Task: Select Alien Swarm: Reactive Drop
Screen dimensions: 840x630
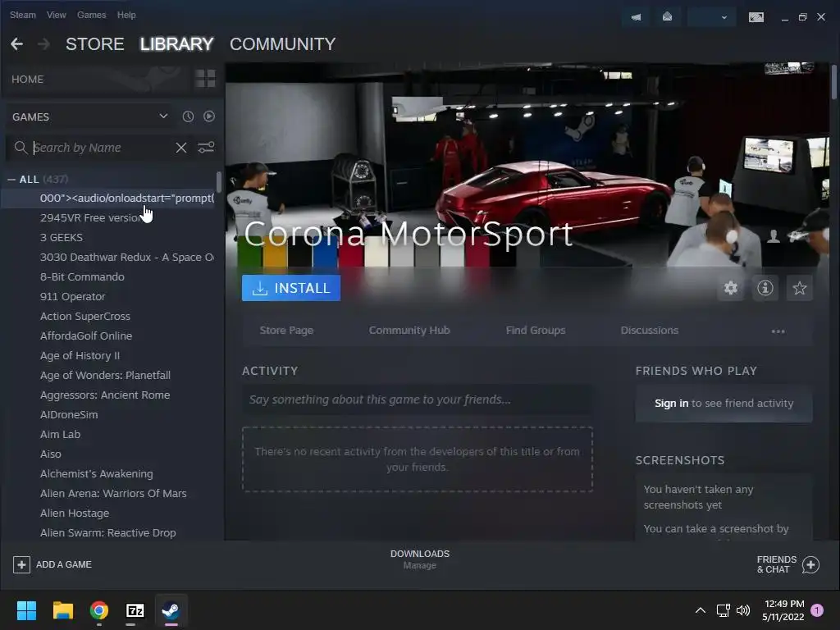Action: coord(107,533)
